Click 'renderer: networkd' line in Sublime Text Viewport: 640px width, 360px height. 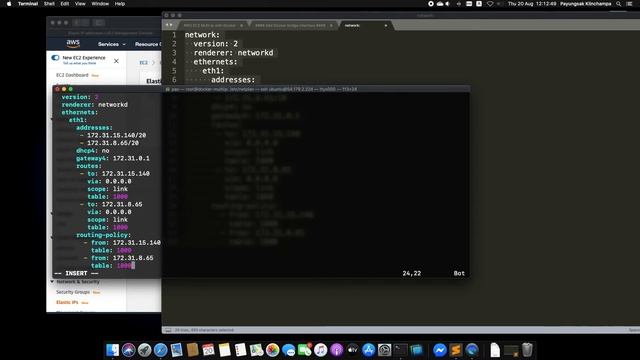[x=233, y=53]
